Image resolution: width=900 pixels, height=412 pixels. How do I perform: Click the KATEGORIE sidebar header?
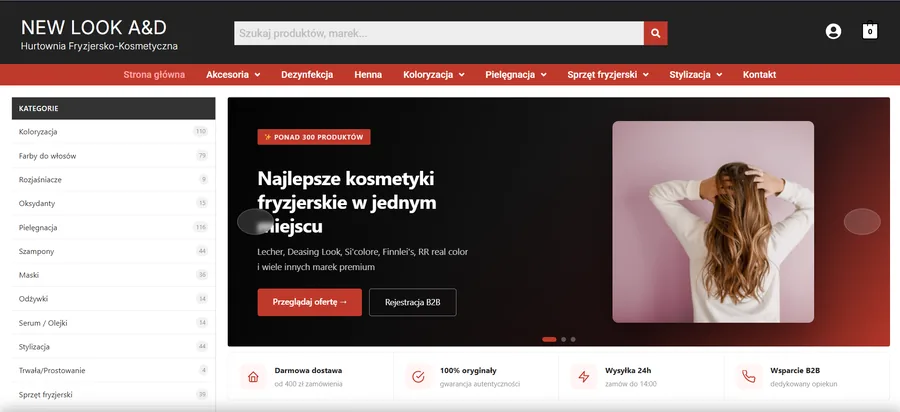click(114, 108)
